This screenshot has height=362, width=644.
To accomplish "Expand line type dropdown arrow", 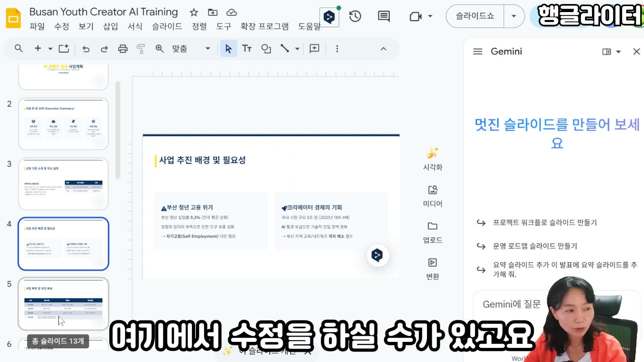I will [297, 49].
